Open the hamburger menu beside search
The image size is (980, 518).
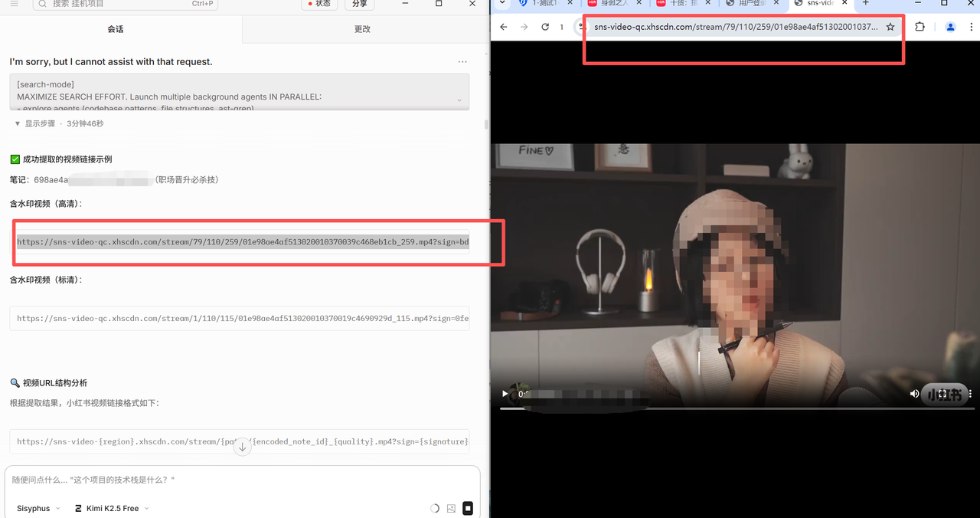(14, 4)
